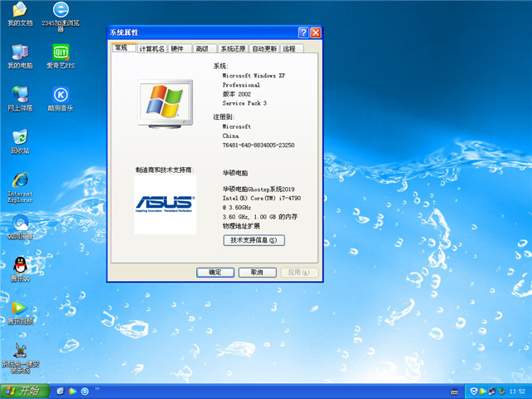The height and width of the screenshot is (399, 532).
Task: Expand the quick launch chevron arrows
Action: [x=97, y=388]
